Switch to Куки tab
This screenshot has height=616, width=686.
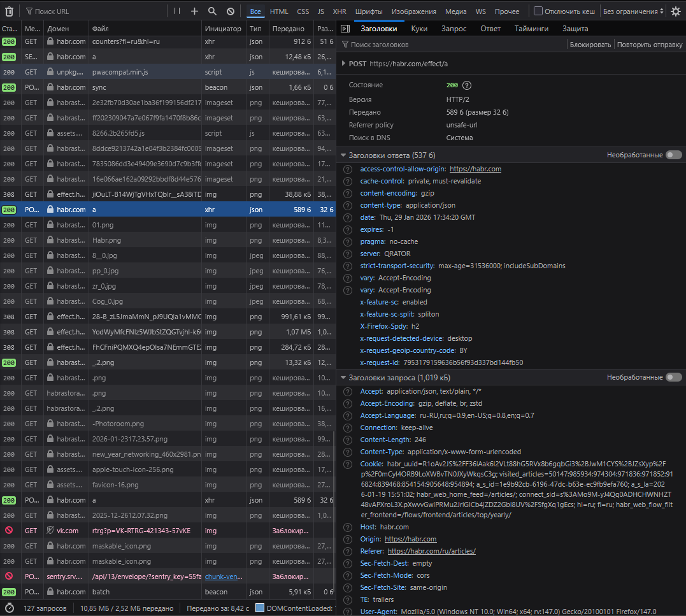point(419,29)
